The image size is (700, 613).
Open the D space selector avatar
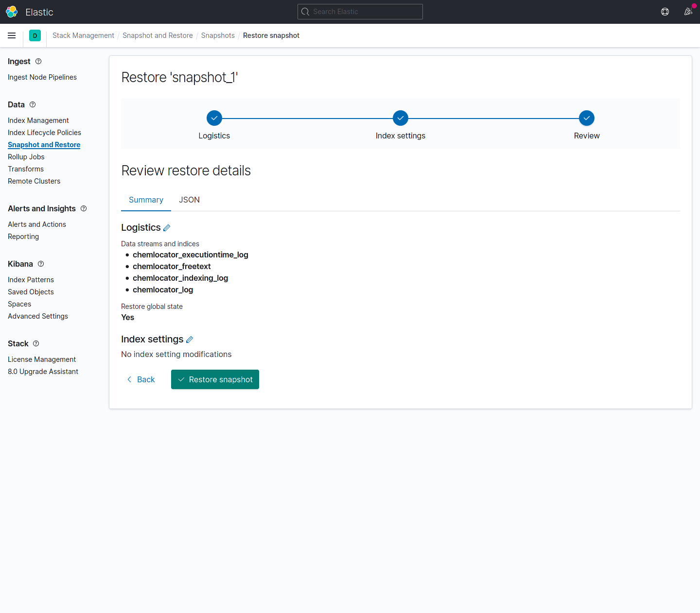pos(35,35)
